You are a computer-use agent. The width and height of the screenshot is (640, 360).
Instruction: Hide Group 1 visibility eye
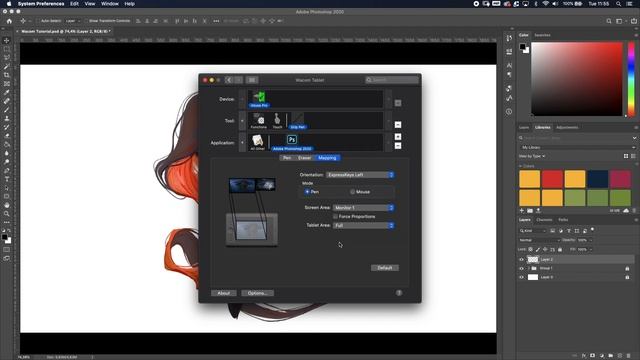[x=521, y=269]
